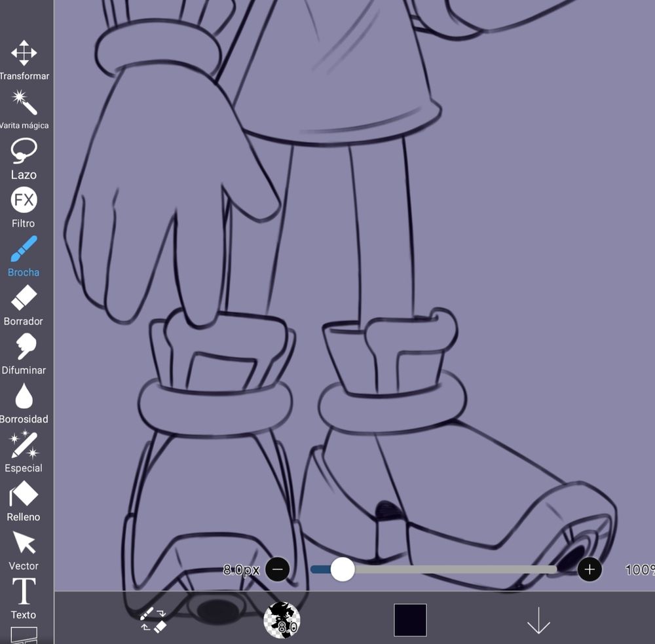Image resolution: width=655 pixels, height=644 pixels.
Task: Decrease brush size with minus button
Action: pos(277,569)
